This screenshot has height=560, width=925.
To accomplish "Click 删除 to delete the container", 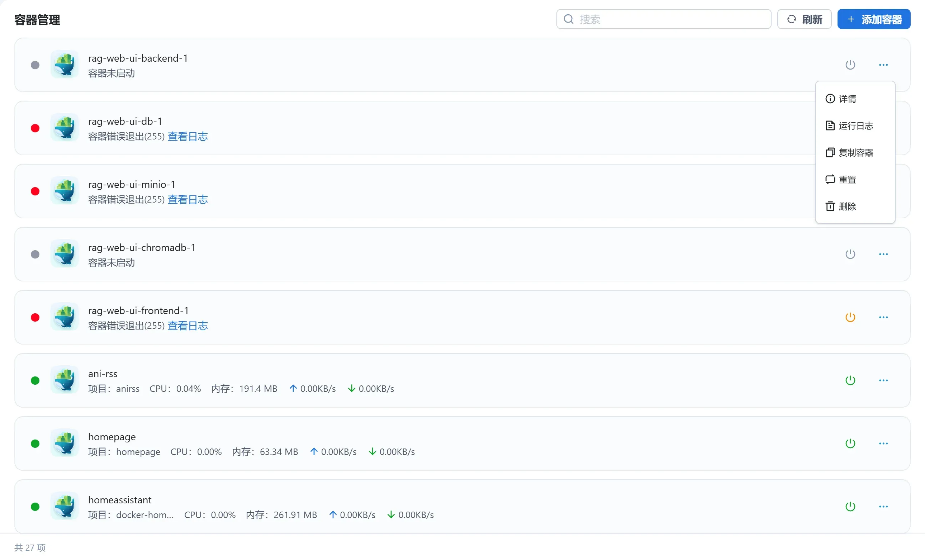I will pyautogui.click(x=847, y=207).
